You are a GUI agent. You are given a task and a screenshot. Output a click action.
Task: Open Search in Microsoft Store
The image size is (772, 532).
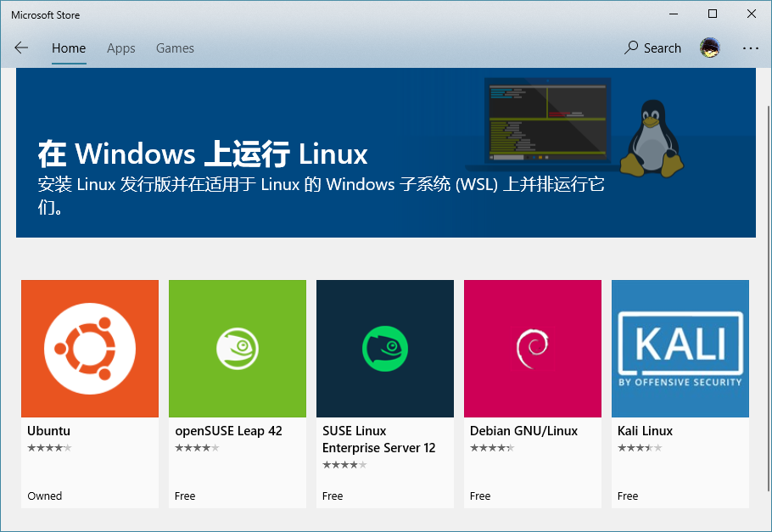click(652, 48)
